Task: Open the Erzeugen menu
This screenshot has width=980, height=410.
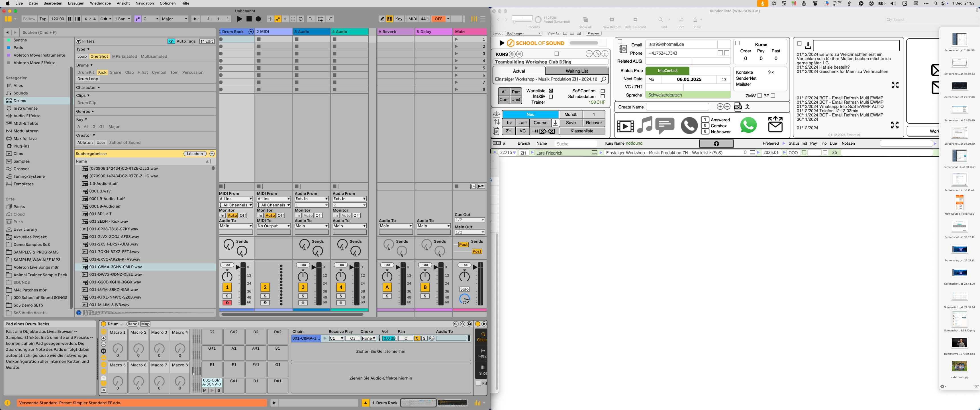Action: (76, 3)
